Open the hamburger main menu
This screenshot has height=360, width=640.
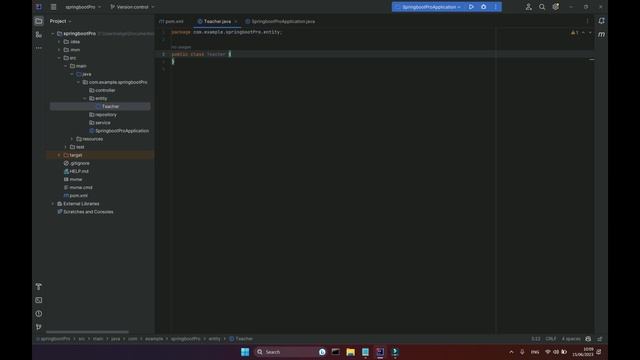pos(53,7)
